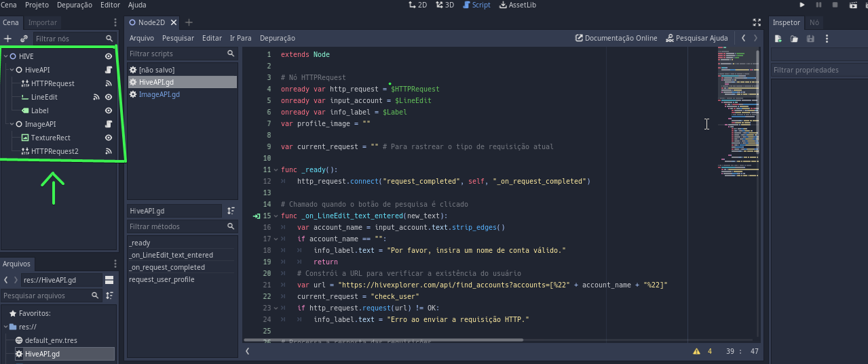Image resolution: width=868 pixels, height=364 pixels.
Task: Toggle visibility of HIVE root node
Action: pyautogui.click(x=108, y=56)
